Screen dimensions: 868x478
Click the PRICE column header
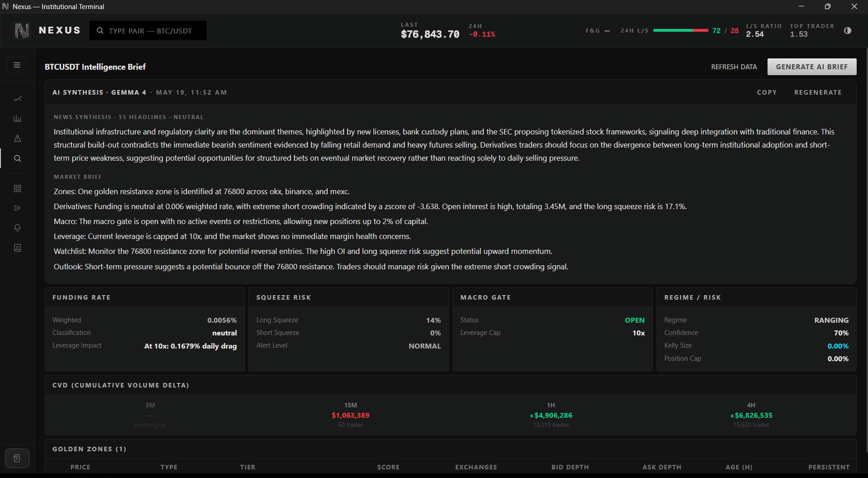(x=80, y=467)
